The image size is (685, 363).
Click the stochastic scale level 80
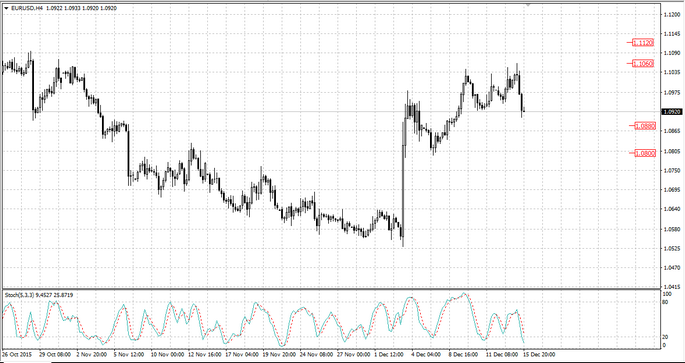[665, 301]
